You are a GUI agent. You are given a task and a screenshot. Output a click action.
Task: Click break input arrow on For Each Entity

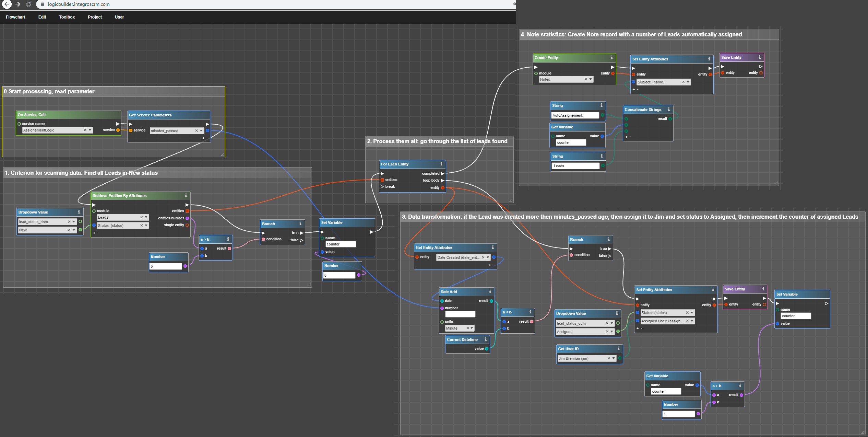point(382,187)
